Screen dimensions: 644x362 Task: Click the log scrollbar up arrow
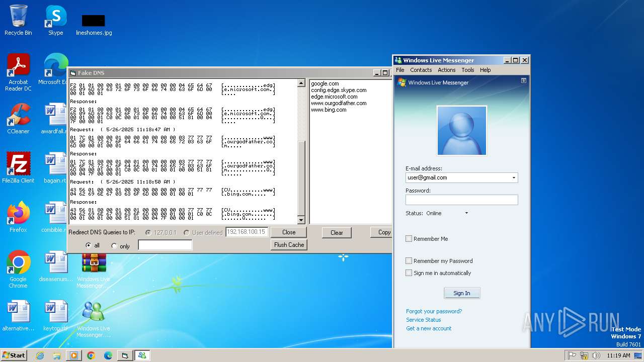pyautogui.click(x=301, y=83)
